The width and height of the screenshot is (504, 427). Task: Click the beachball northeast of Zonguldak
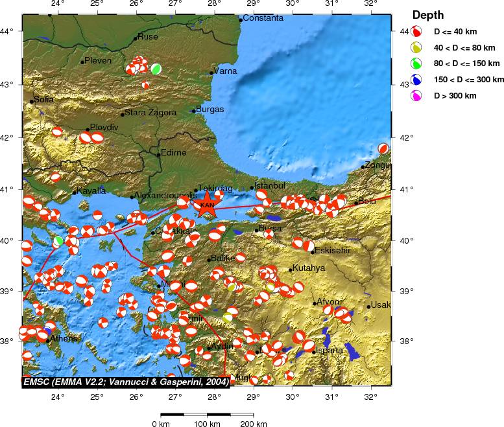click(383, 148)
